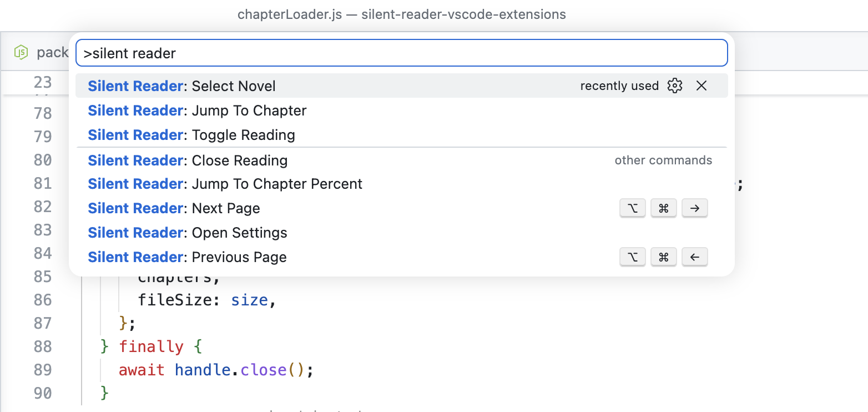Run Silent Reader: Toggle Reading command

point(401,135)
